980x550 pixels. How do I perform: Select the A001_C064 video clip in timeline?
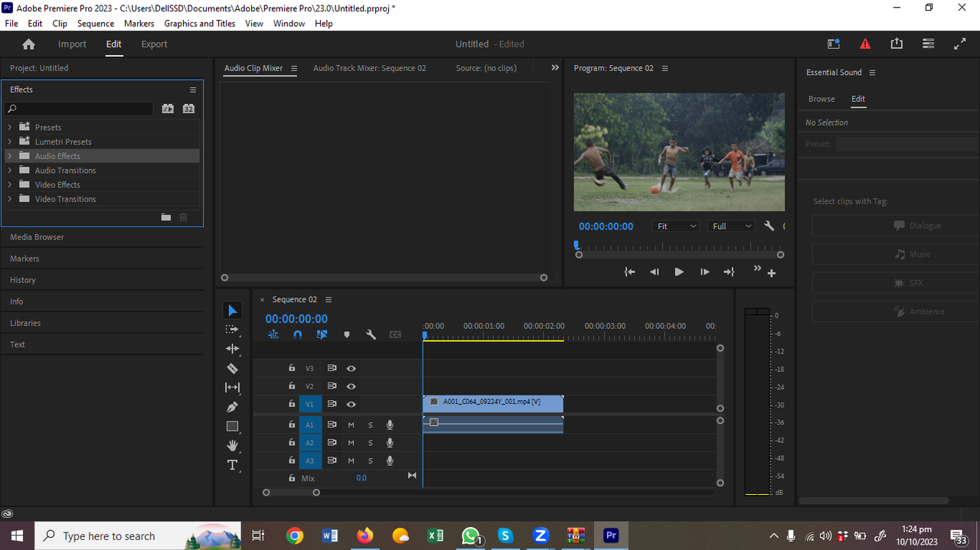tap(493, 404)
